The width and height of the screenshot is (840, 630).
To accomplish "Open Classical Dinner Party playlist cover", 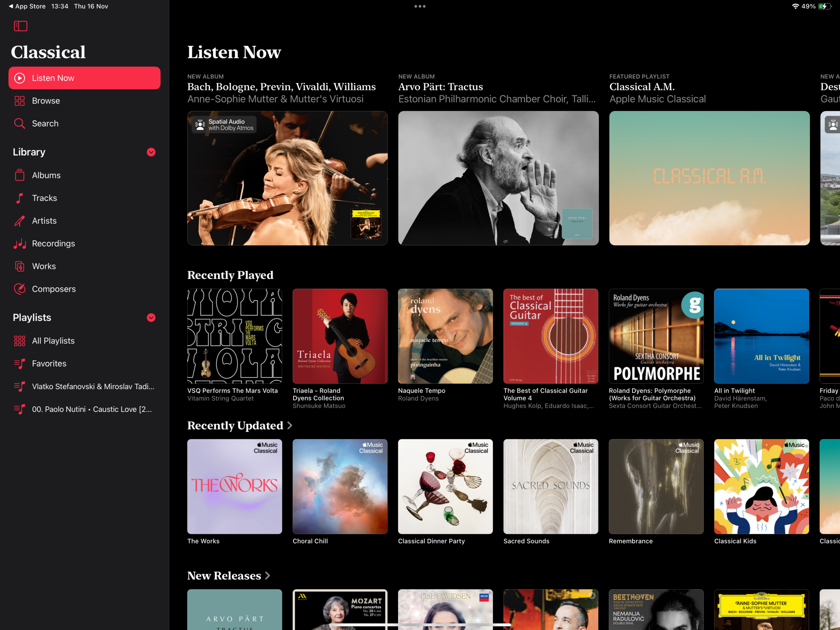I will 446,487.
